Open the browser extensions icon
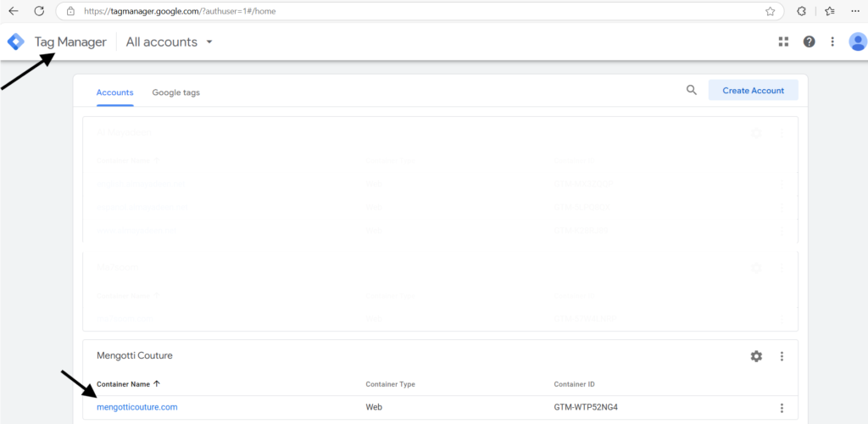868x424 pixels. pos(801,11)
